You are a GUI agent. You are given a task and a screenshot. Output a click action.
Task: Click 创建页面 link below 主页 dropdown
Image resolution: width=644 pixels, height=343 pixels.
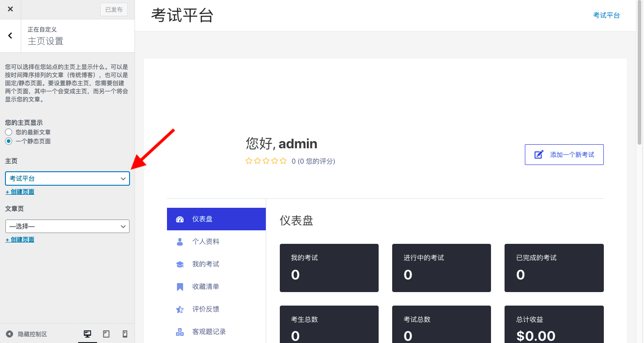(x=20, y=192)
